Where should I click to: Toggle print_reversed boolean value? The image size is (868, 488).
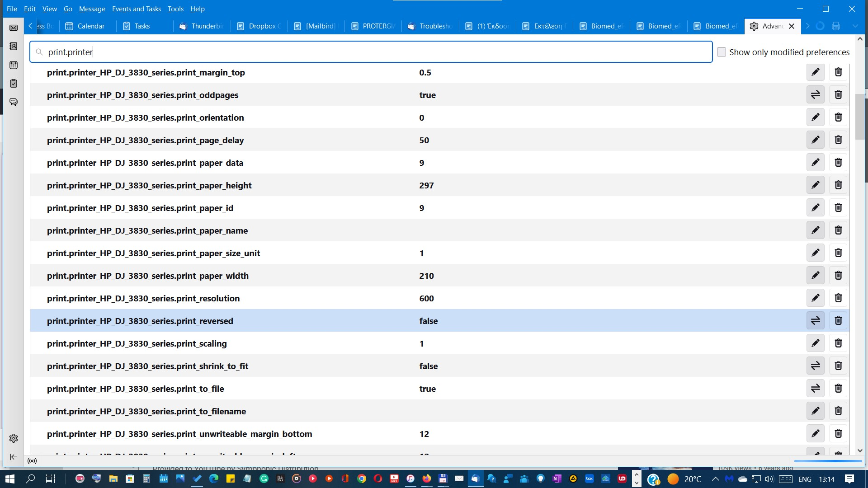click(815, 321)
